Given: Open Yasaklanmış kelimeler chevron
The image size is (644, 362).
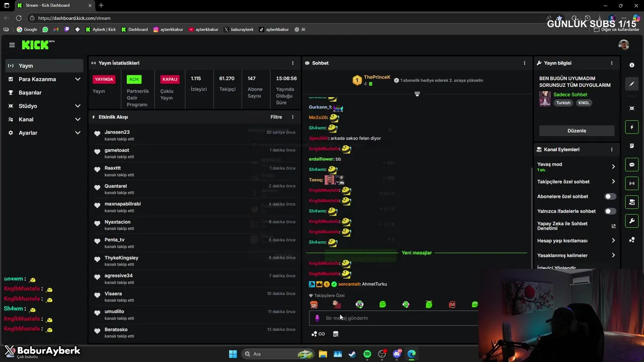Looking at the screenshot, I should pos(613,255).
